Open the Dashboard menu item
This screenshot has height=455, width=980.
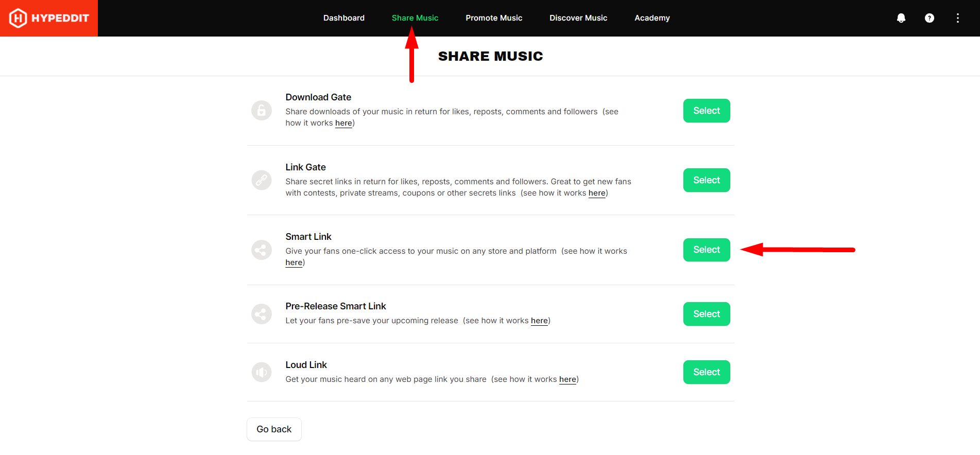pyautogui.click(x=344, y=18)
